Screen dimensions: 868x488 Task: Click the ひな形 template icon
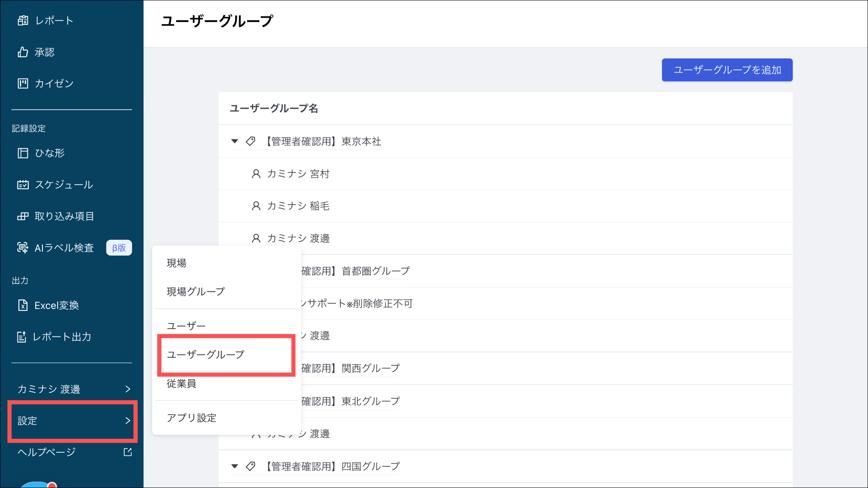point(23,153)
